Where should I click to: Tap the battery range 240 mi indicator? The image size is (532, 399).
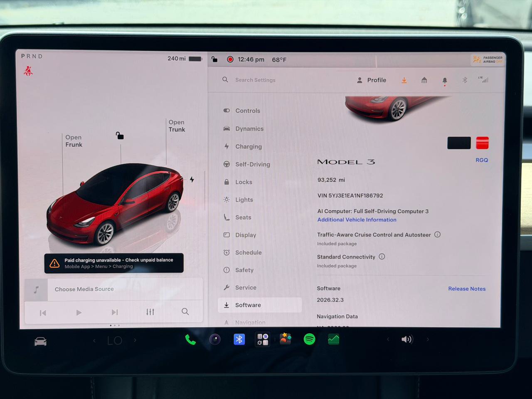coord(185,59)
